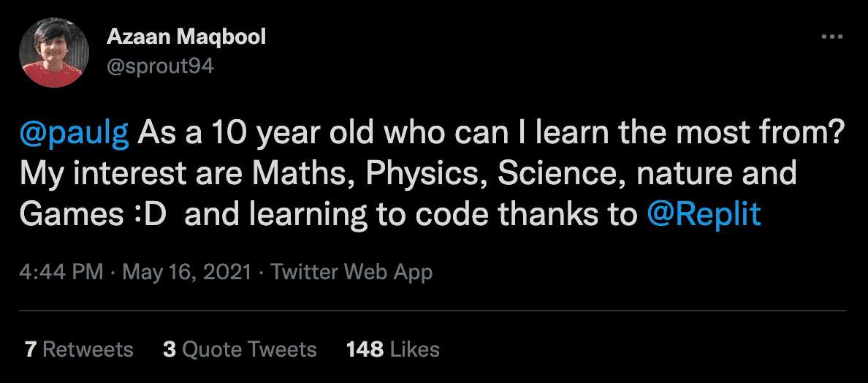Show the Quote Tweets label list

click(x=249, y=349)
